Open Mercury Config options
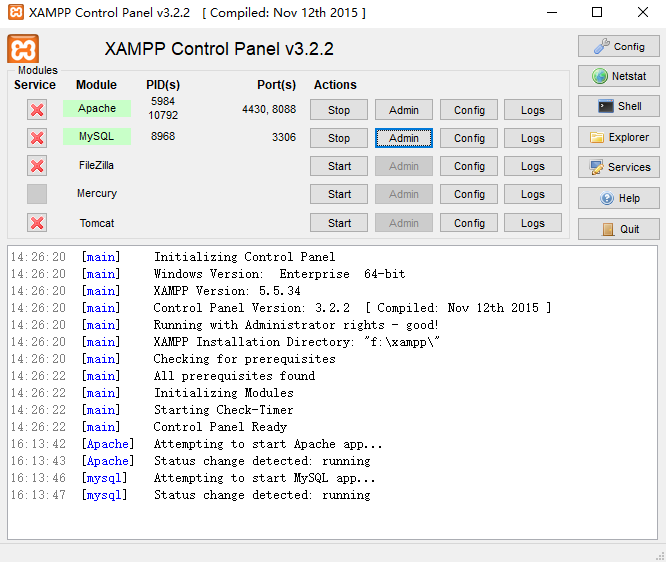The image size is (666, 562). tap(469, 194)
